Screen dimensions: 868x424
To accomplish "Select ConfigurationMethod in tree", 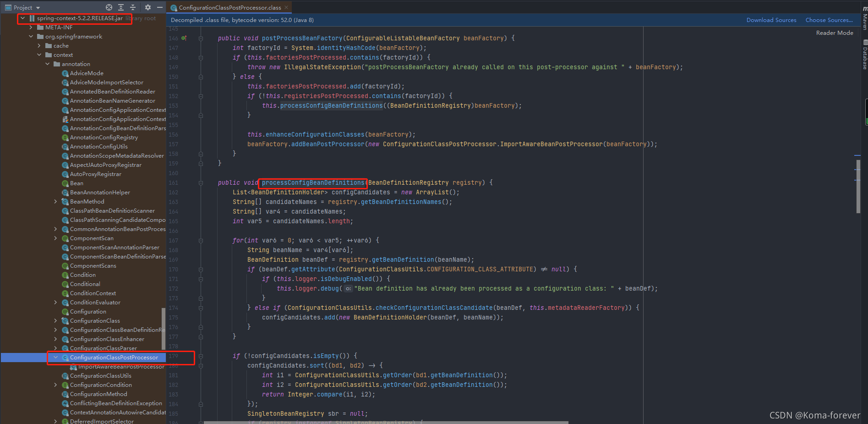I will tap(98, 394).
